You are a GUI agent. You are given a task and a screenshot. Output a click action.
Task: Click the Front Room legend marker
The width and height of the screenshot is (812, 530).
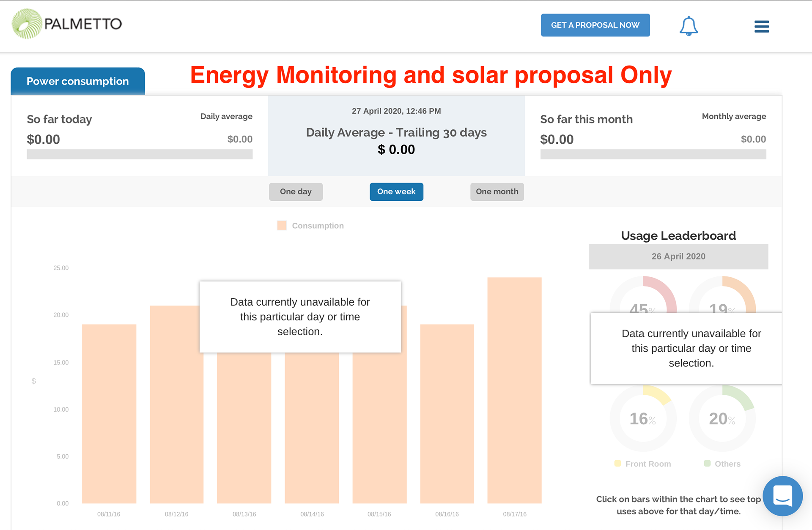(x=617, y=464)
